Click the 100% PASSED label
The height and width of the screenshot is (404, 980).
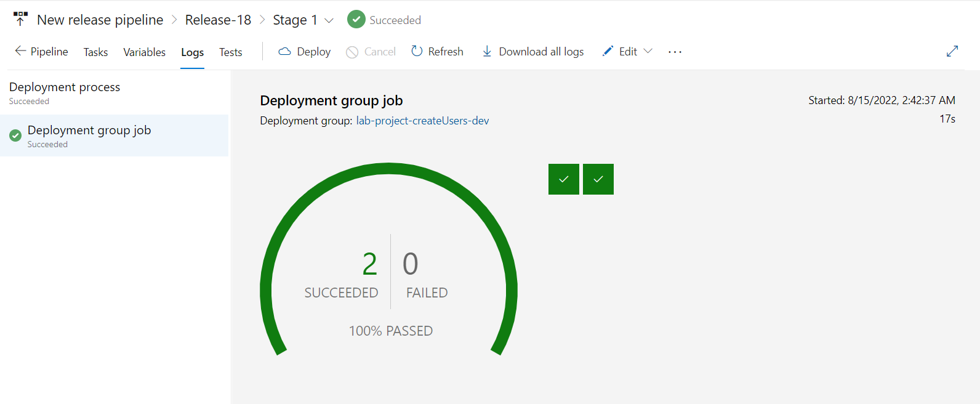coord(391,331)
